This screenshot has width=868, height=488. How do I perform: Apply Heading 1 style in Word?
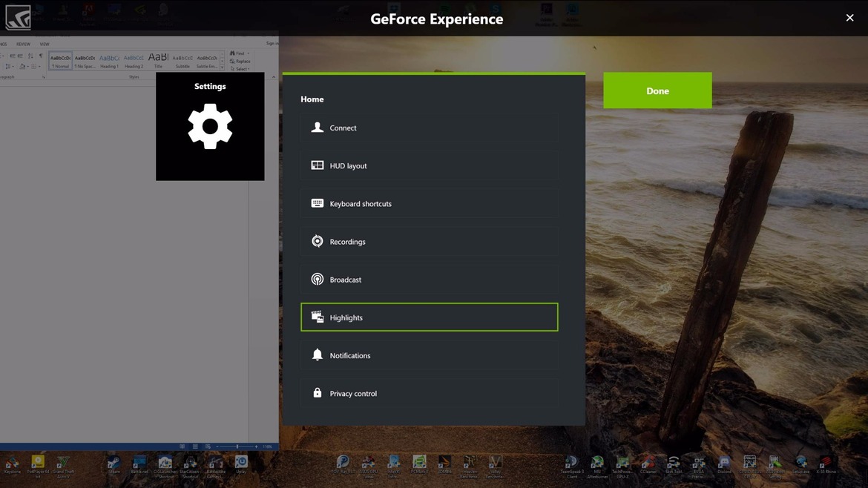(109, 61)
